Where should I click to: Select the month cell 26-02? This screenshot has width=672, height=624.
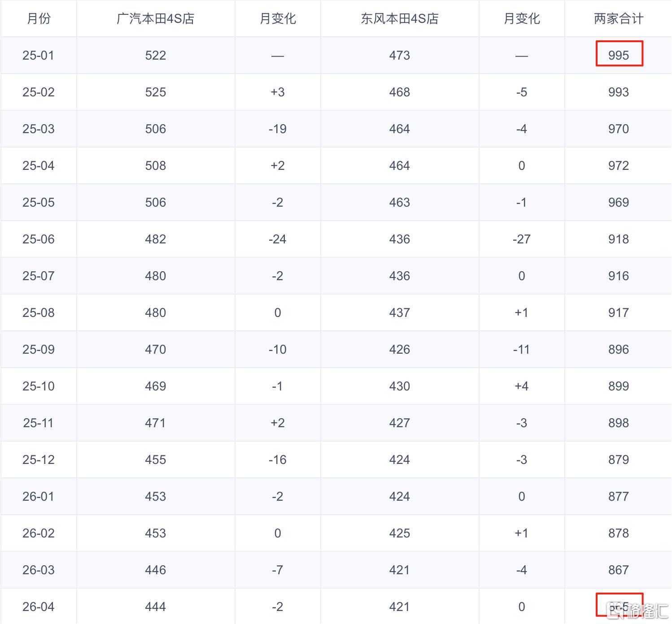point(39,533)
